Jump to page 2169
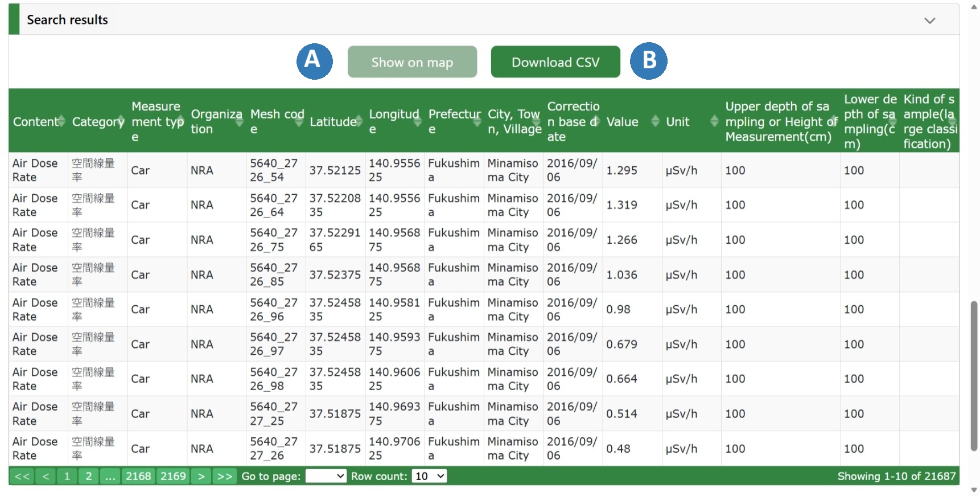This screenshot has width=980, height=496. tap(173, 476)
